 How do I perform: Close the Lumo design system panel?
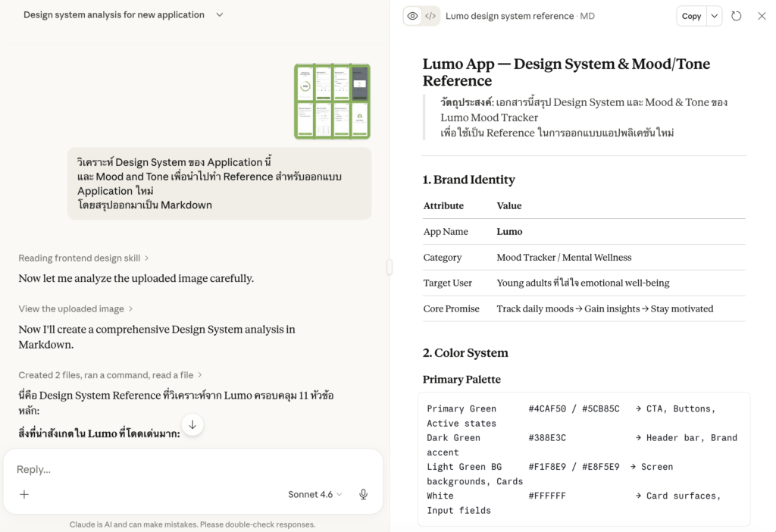coord(762,16)
